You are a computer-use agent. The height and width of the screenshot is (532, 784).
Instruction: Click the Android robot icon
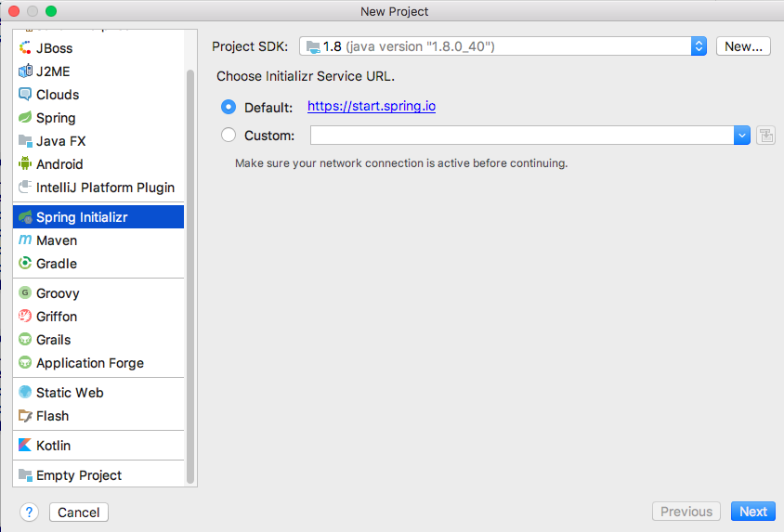[x=25, y=164]
